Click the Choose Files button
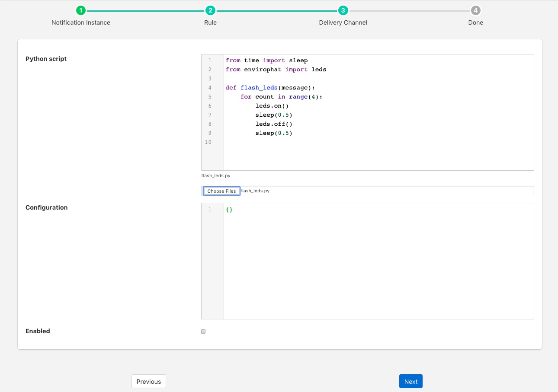The width and height of the screenshot is (558, 392). pyautogui.click(x=221, y=191)
